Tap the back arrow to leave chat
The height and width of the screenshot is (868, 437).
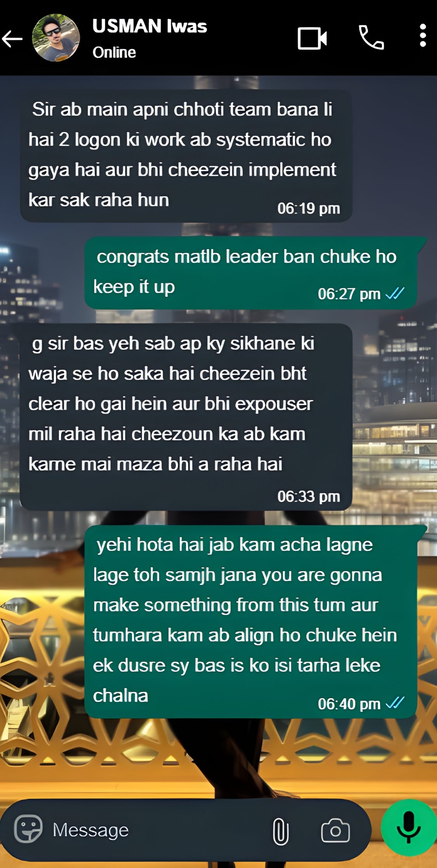pos(12,38)
